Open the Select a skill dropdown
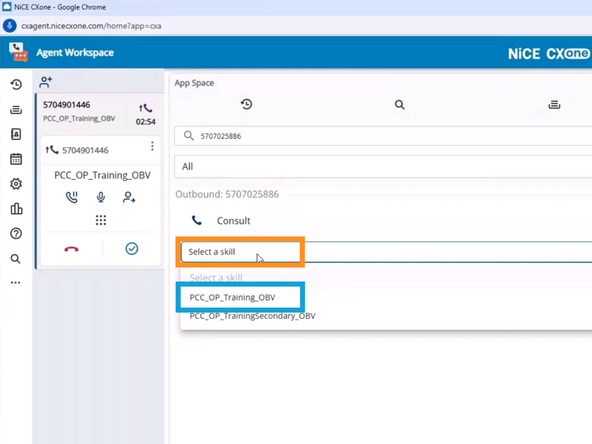Screen dimensions: 592x444 pyautogui.click(x=240, y=252)
